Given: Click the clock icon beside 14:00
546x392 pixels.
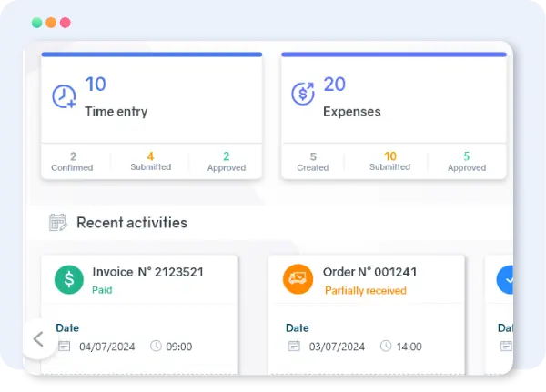Looking at the screenshot, I should 385,346.
